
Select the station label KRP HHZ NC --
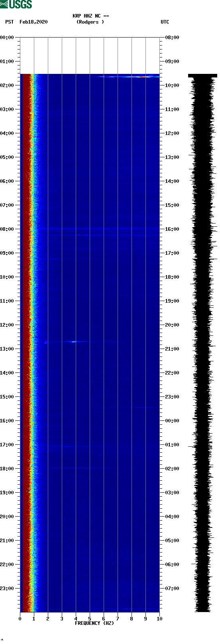coord(91,16)
